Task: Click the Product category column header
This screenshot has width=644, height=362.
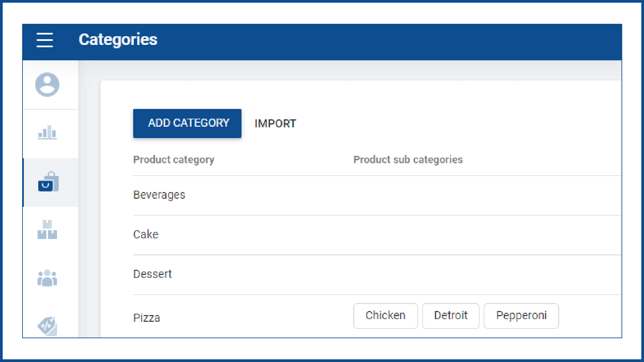Action: [174, 160]
